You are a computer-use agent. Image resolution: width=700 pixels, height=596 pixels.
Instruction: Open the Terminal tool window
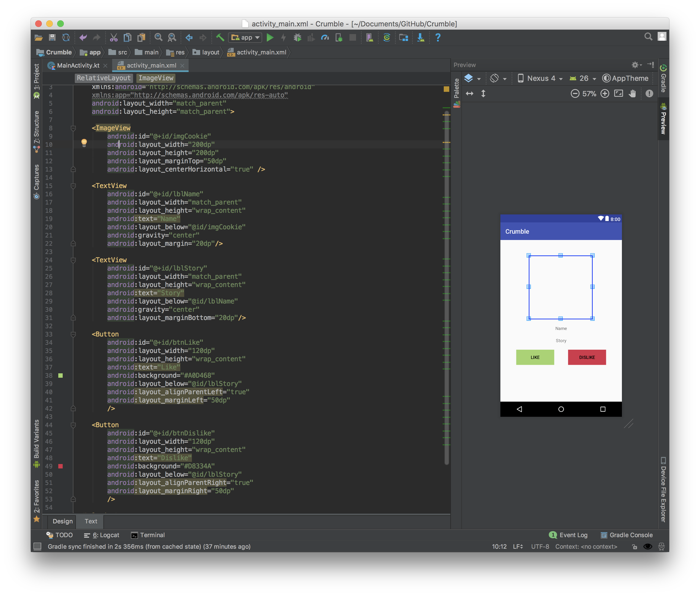click(x=148, y=535)
